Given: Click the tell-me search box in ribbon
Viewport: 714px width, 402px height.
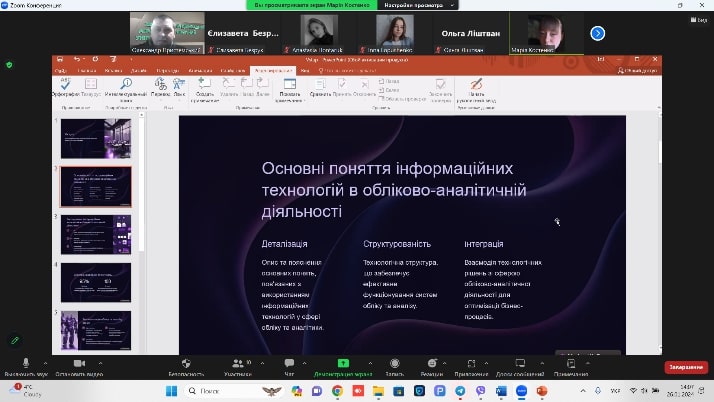Looking at the screenshot, I should point(347,71).
